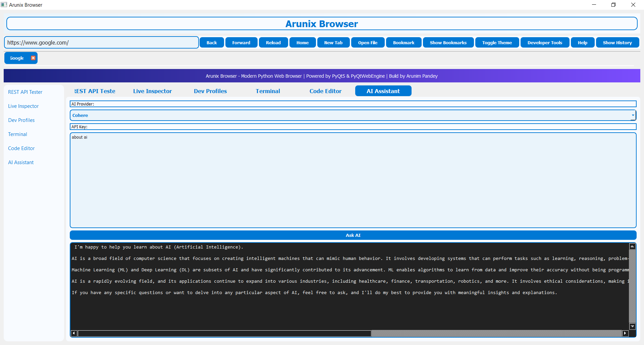
Task: Close the Google tab
Action: click(x=33, y=58)
